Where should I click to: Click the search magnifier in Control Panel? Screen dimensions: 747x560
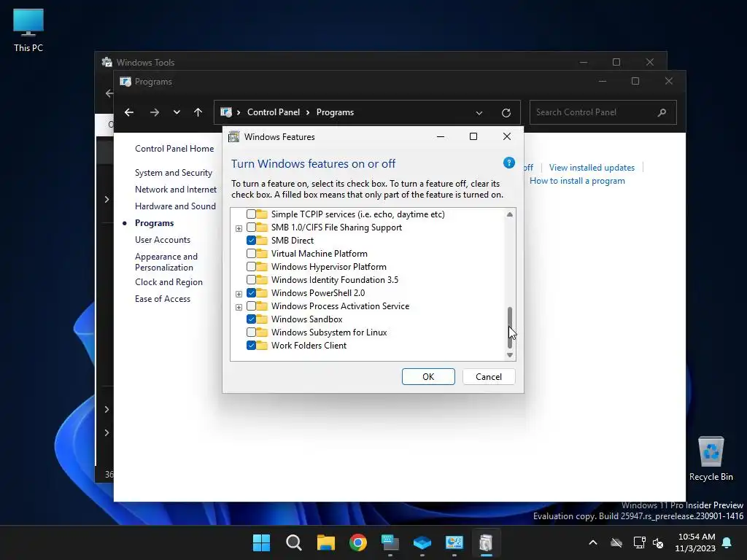[662, 112]
